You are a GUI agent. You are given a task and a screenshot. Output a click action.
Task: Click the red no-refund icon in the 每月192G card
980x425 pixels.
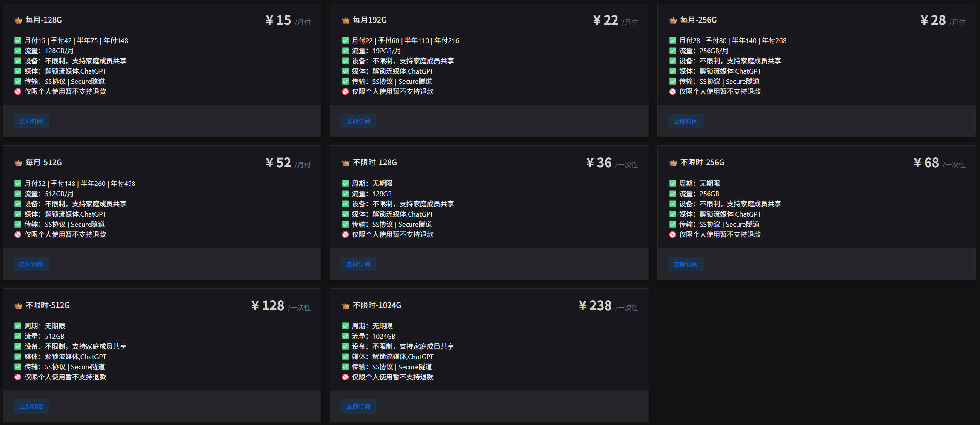pos(345,91)
